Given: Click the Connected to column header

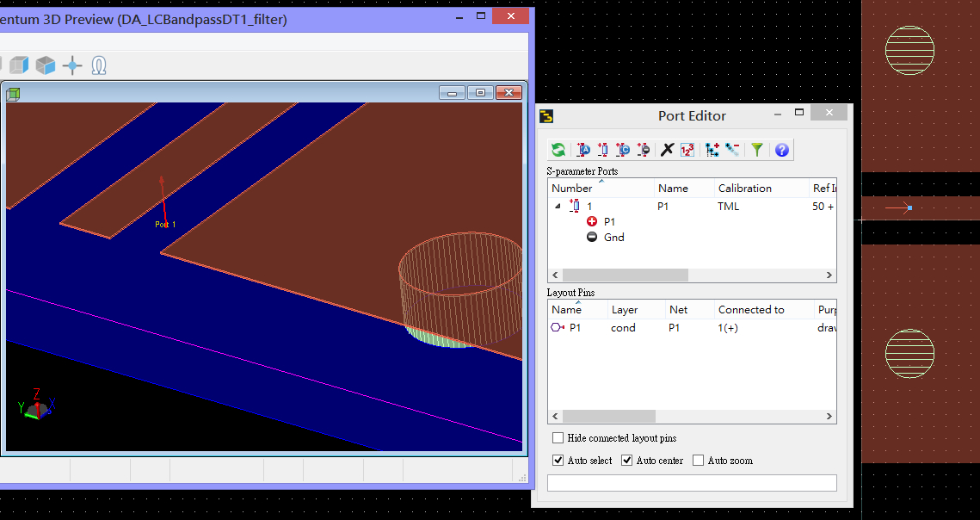Looking at the screenshot, I should coord(764,309).
